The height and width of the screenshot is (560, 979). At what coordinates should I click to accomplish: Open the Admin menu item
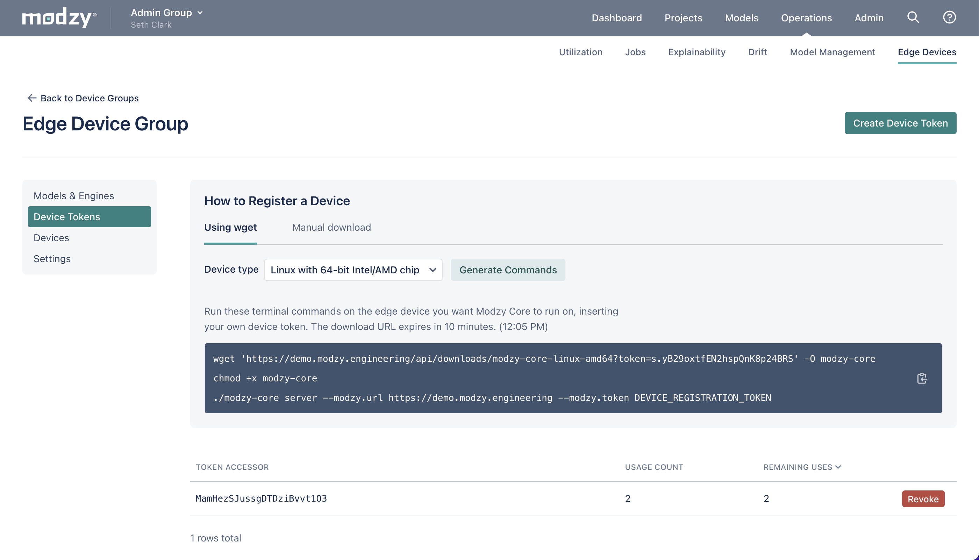click(x=869, y=18)
